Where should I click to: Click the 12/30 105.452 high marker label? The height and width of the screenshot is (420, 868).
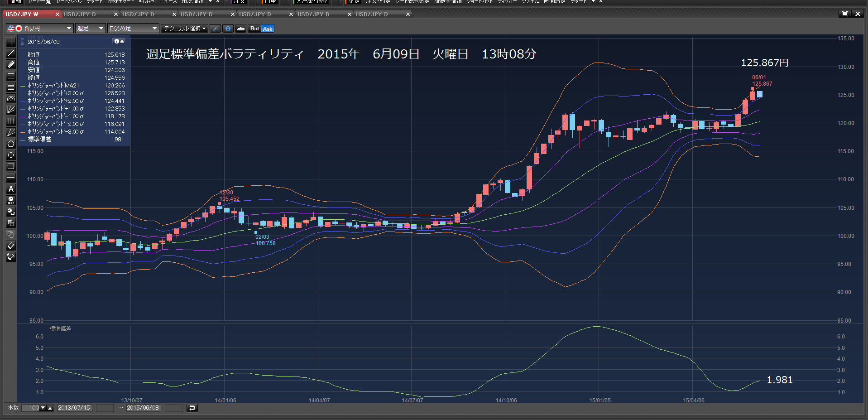click(230, 196)
